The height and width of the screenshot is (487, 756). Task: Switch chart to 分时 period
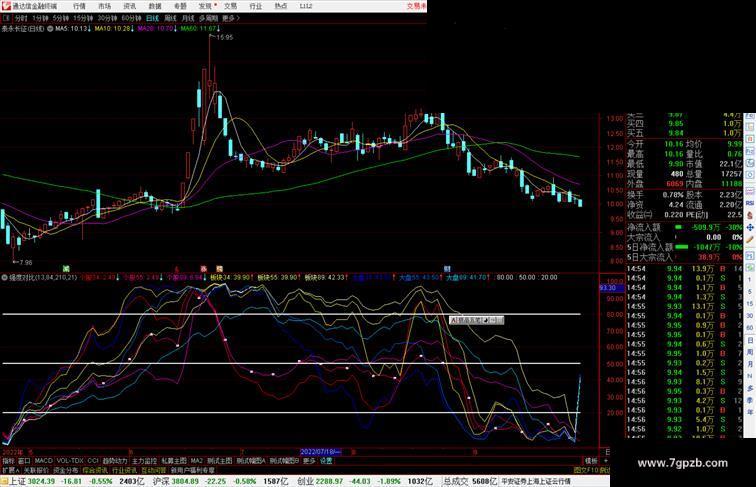pos(21,18)
